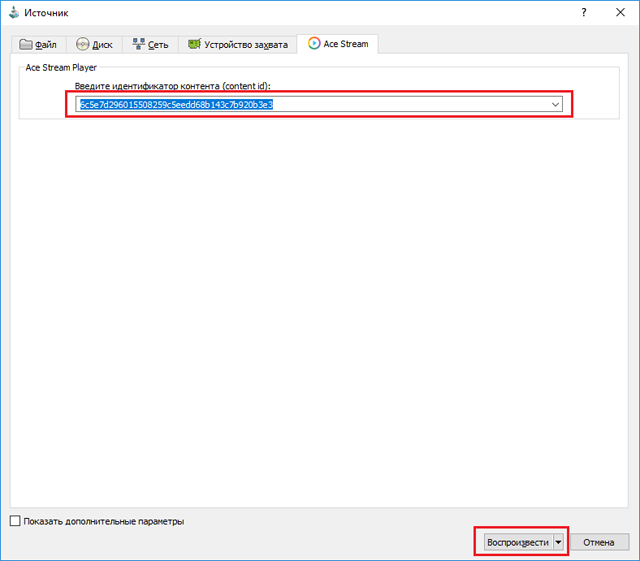
Task: Switch to the Файл tab
Action: click(38, 44)
